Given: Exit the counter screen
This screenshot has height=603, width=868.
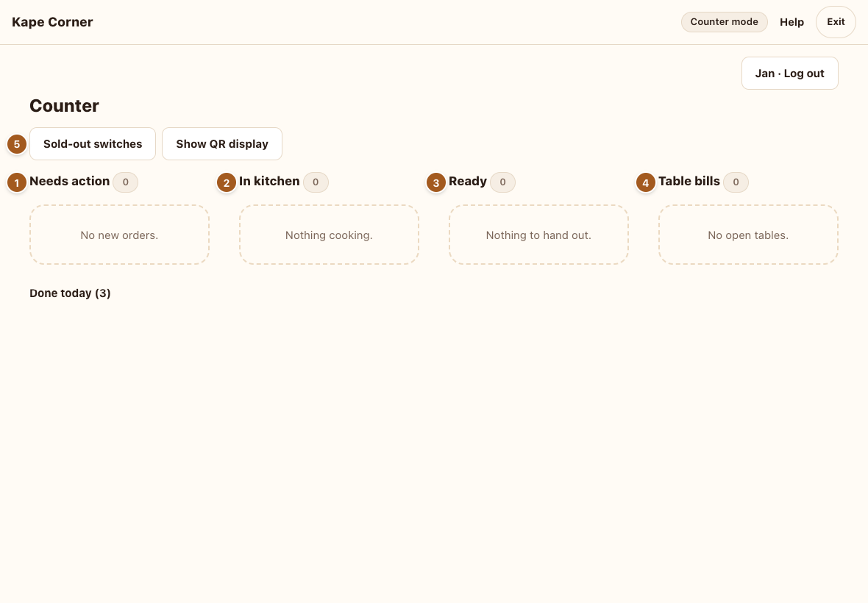Looking at the screenshot, I should [836, 22].
